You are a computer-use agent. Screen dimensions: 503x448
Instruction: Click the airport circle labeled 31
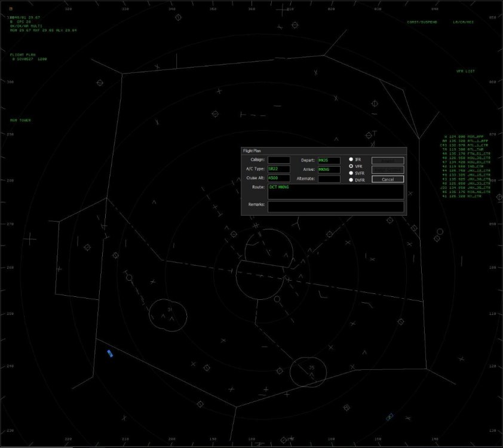[x=168, y=314]
